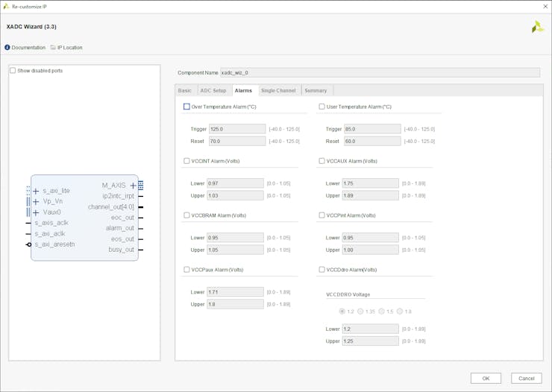
Task: Click the Xilinx logo in the top right
Action: [x=538, y=27]
